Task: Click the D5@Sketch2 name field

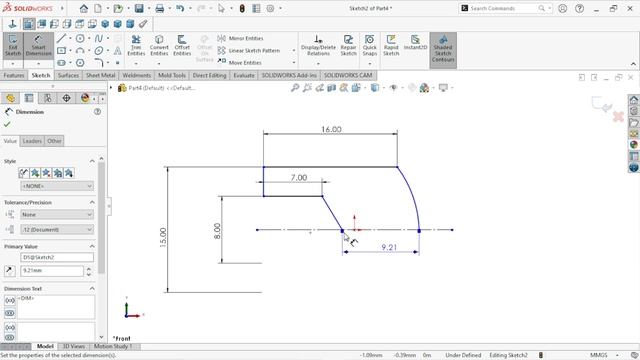Action: 57,257
